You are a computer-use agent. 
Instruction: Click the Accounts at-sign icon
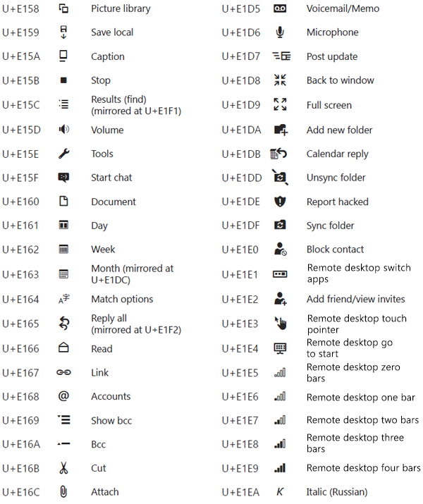[63, 396]
